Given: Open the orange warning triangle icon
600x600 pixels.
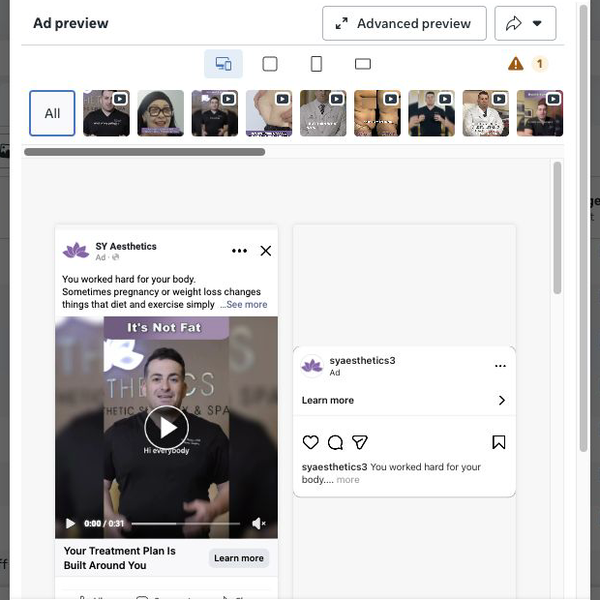Looking at the screenshot, I should point(515,64).
